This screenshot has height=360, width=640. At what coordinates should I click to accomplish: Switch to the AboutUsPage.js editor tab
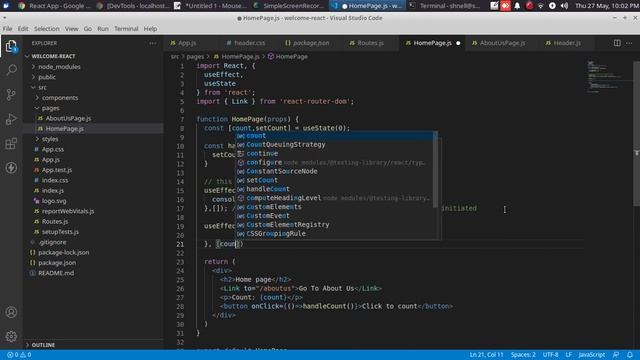coord(502,43)
